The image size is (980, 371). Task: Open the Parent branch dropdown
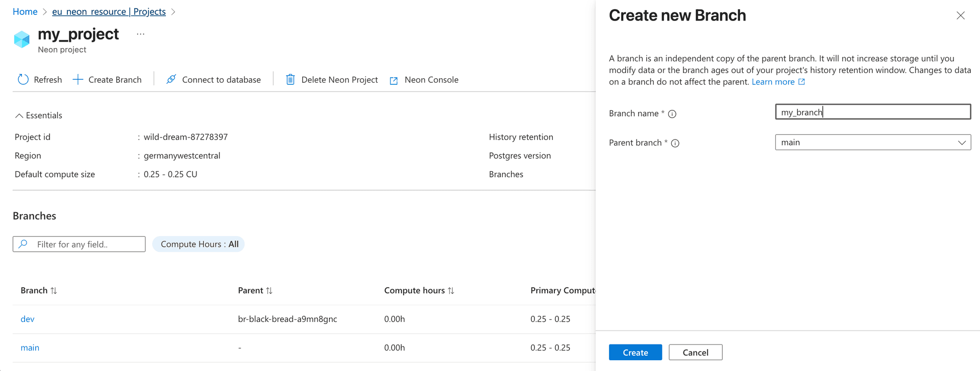click(x=872, y=143)
